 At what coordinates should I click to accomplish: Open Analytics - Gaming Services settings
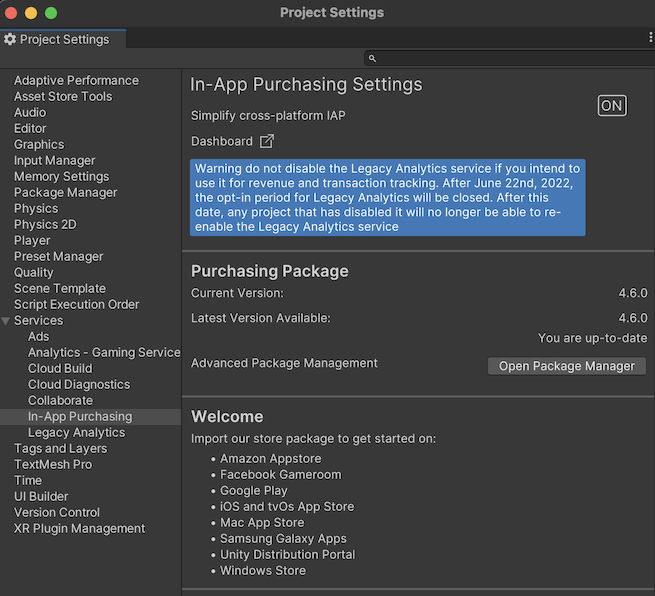coord(104,353)
